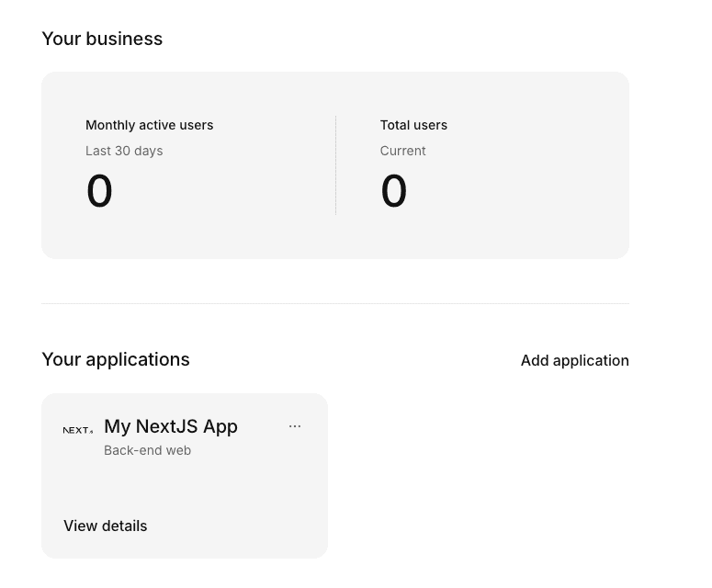Screen dimensions: 712x588
Task: Click the total users count value
Action: click(393, 191)
